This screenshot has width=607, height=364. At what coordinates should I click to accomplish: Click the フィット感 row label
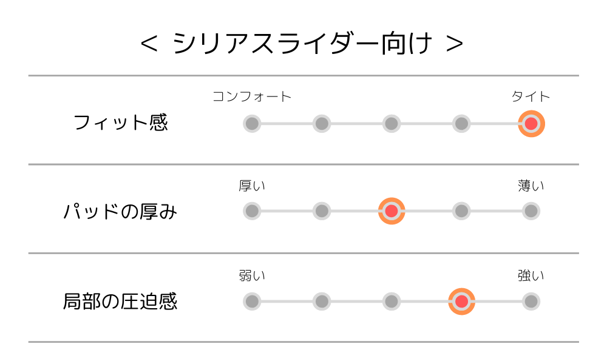pos(120,122)
